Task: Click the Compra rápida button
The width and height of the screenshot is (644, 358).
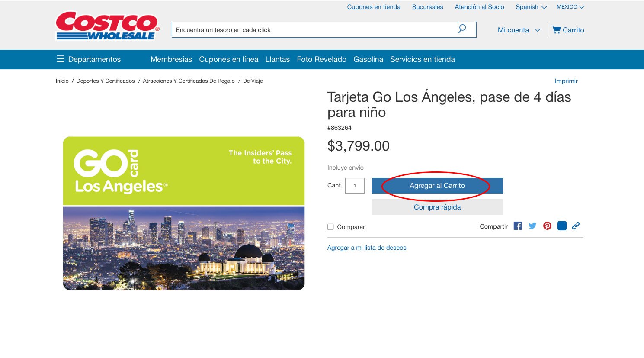Action: pos(437,207)
